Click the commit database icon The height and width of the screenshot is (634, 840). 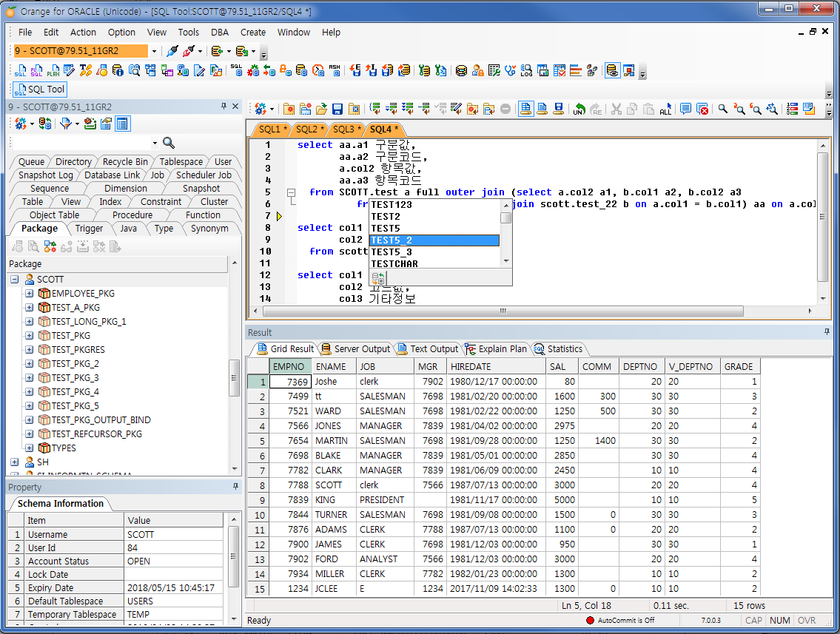216,51
